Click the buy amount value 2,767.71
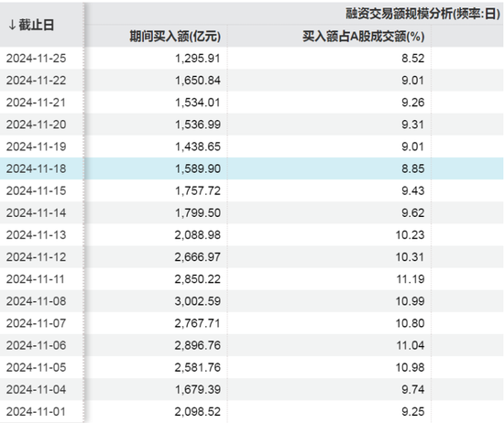This screenshot has height=423, width=504. [x=198, y=323]
